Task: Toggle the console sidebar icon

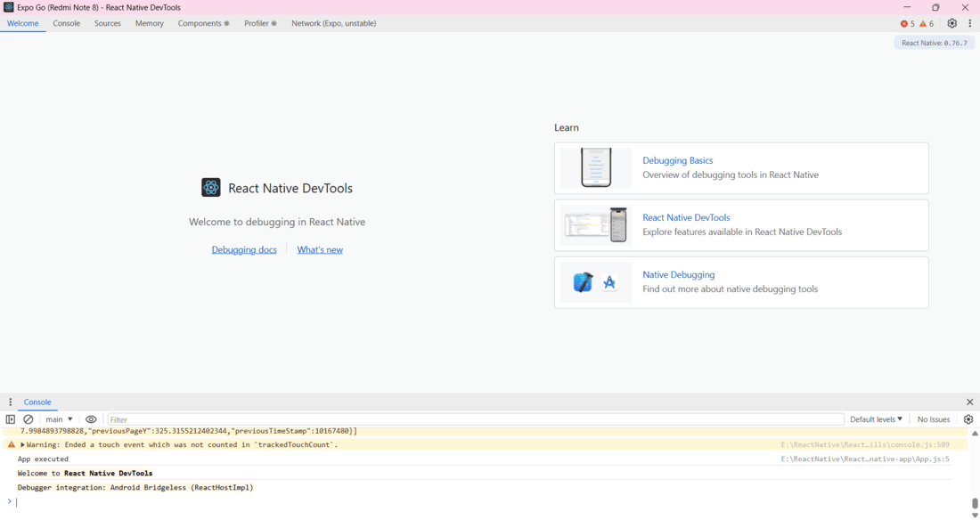Action: point(11,419)
